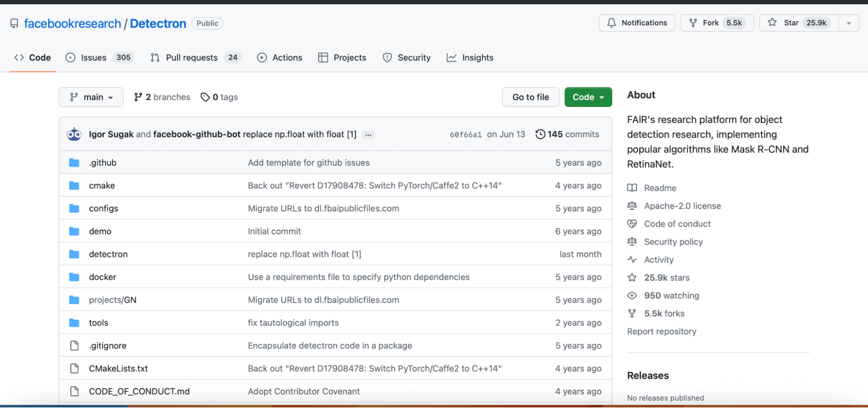Expand the green Code dropdown
Image resolution: width=868 pixels, height=408 pixels.
pyautogui.click(x=588, y=97)
